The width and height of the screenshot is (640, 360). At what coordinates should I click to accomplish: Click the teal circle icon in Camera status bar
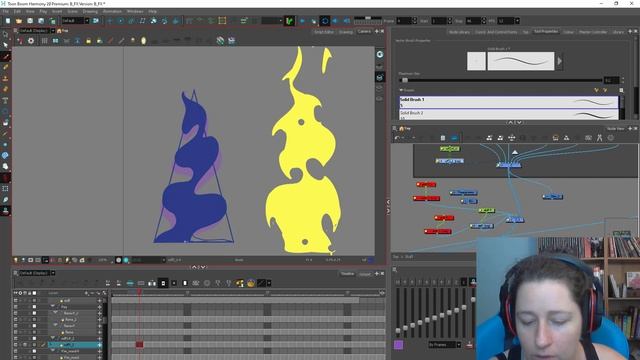tap(126, 260)
